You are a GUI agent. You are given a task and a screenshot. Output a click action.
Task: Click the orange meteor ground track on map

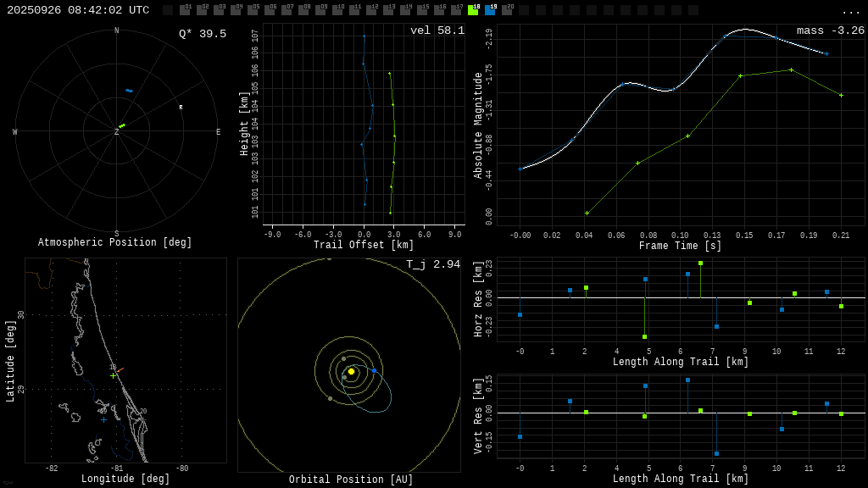[120, 370]
